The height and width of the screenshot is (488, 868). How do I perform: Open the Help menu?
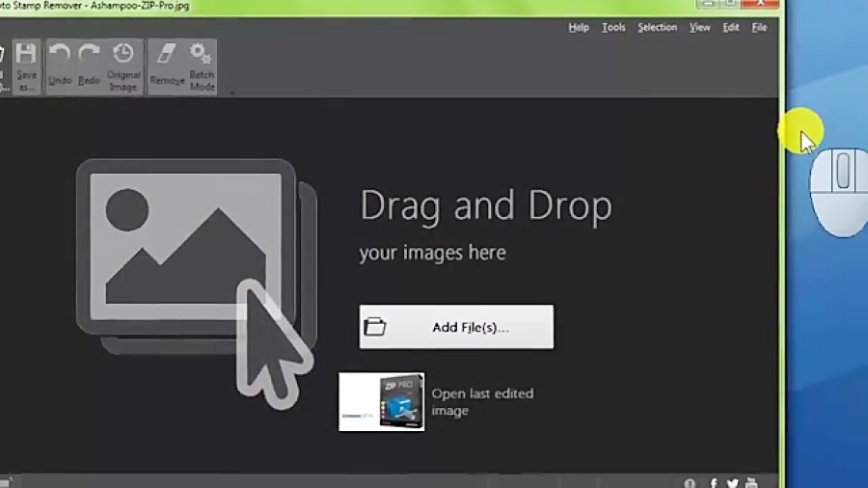(579, 28)
